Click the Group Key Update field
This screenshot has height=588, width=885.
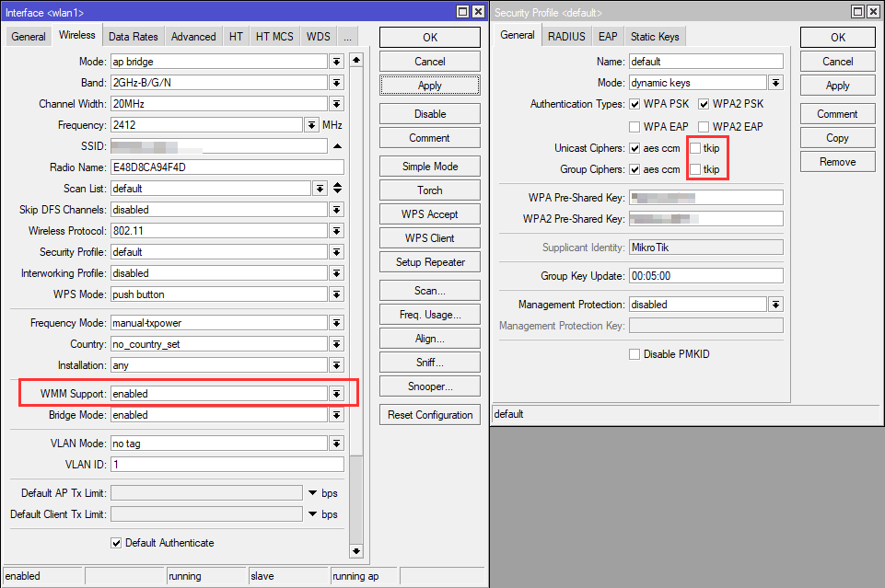pyautogui.click(x=705, y=276)
